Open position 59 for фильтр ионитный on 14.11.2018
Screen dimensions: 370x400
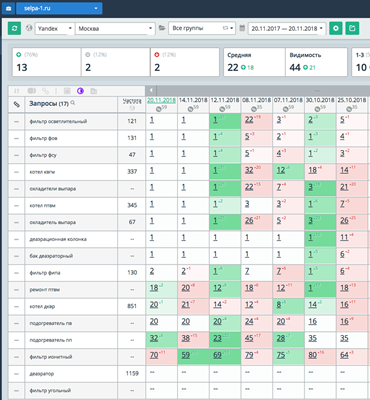pyautogui.click(x=186, y=355)
